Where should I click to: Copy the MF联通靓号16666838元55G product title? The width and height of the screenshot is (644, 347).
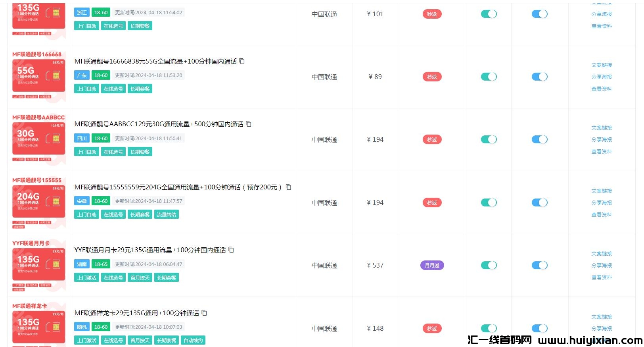pyautogui.click(x=242, y=61)
